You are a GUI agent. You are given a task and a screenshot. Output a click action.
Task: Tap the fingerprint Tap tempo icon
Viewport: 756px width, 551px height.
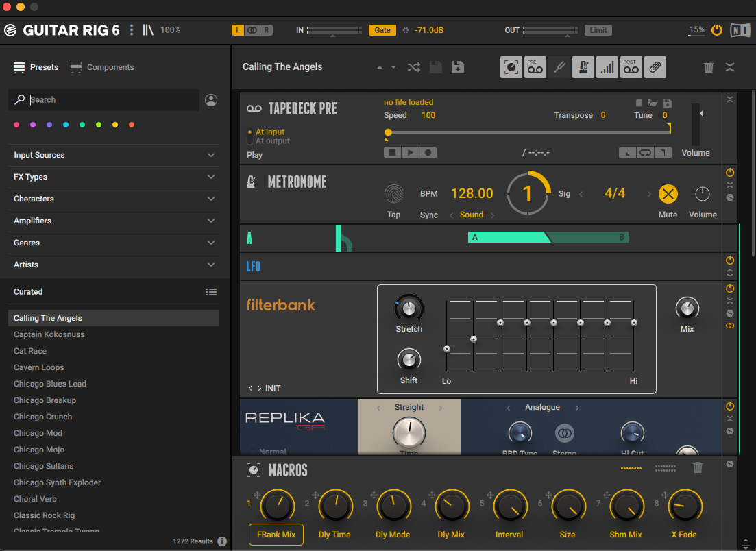[393, 193]
